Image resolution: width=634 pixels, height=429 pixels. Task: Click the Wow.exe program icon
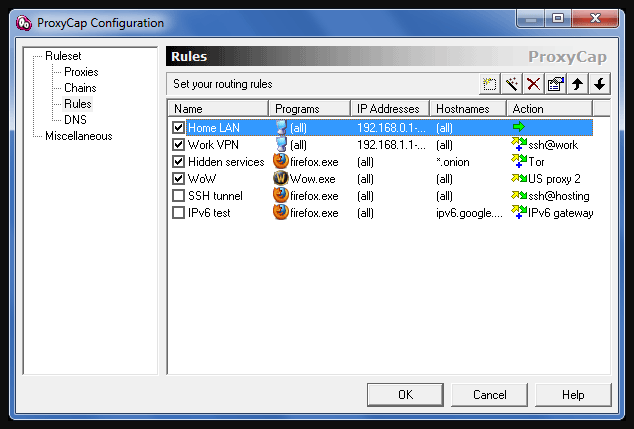(281, 178)
